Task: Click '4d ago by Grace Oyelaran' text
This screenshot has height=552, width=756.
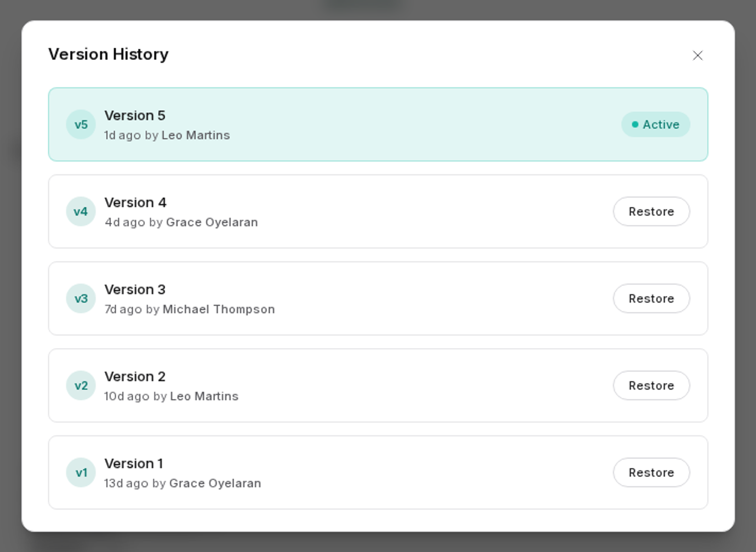Action: (181, 222)
